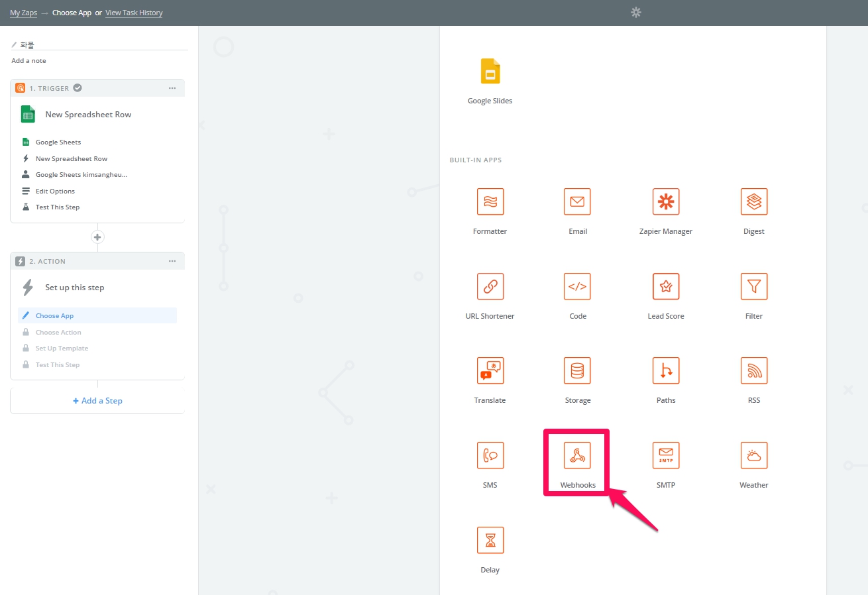
Task: Select the URL Shortener app
Action: click(x=490, y=286)
